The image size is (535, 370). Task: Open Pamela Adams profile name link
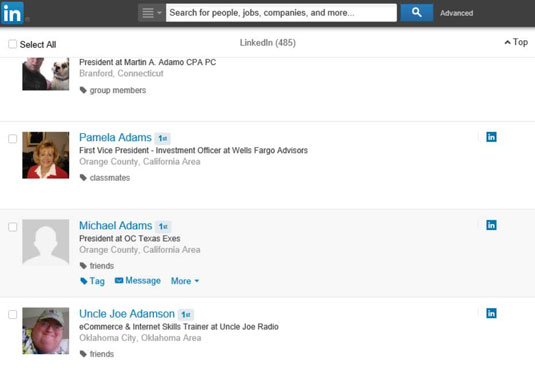pos(115,137)
